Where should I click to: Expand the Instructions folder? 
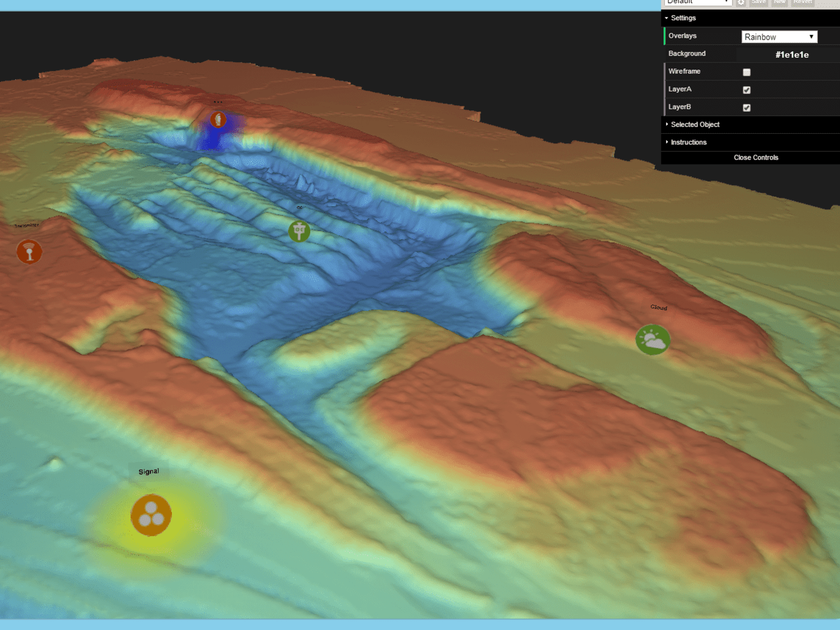(750, 142)
